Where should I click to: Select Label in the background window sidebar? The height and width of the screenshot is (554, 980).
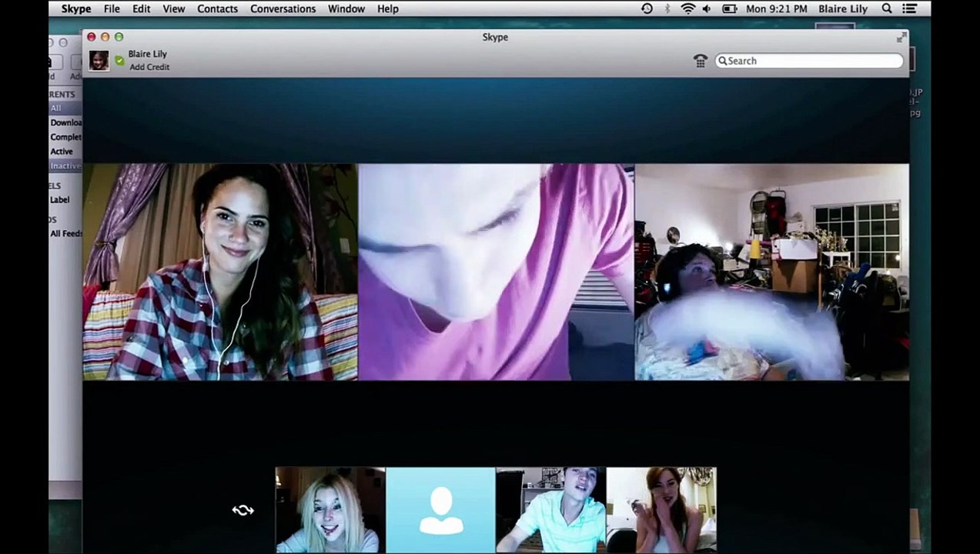[60, 200]
